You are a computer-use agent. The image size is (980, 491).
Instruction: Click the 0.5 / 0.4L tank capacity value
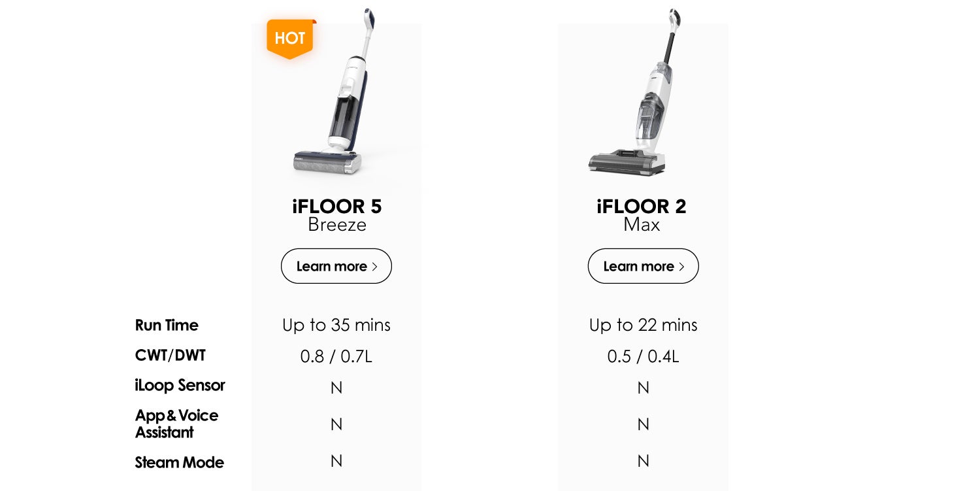click(x=644, y=356)
